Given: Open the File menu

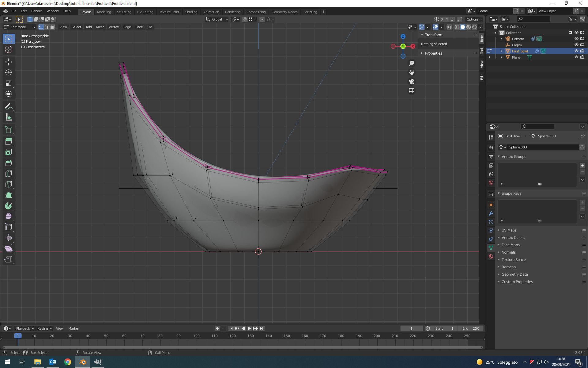Looking at the screenshot, I should (x=13, y=11).
